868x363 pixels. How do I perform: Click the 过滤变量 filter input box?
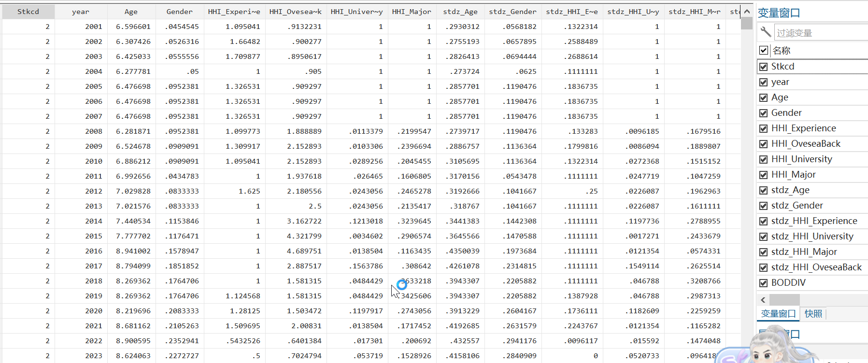tap(821, 33)
